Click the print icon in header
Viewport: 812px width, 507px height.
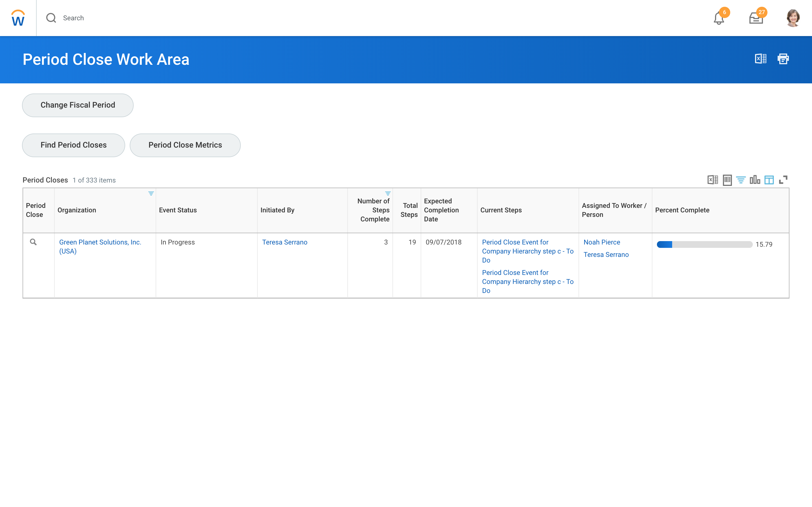pos(783,59)
